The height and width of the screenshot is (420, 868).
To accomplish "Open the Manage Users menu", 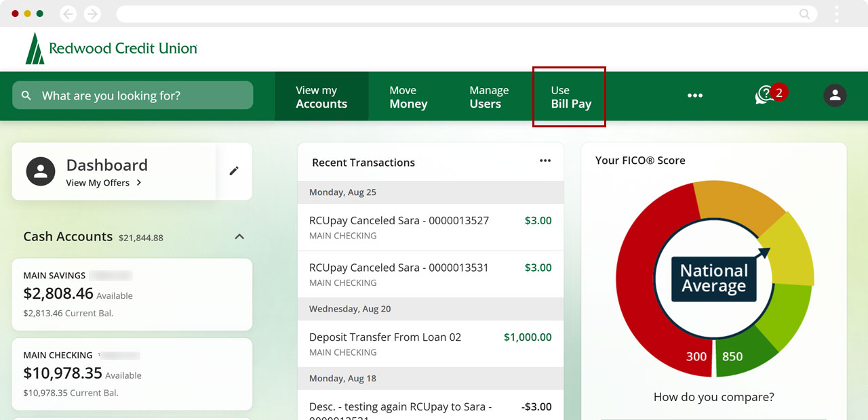I will pos(488,97).
